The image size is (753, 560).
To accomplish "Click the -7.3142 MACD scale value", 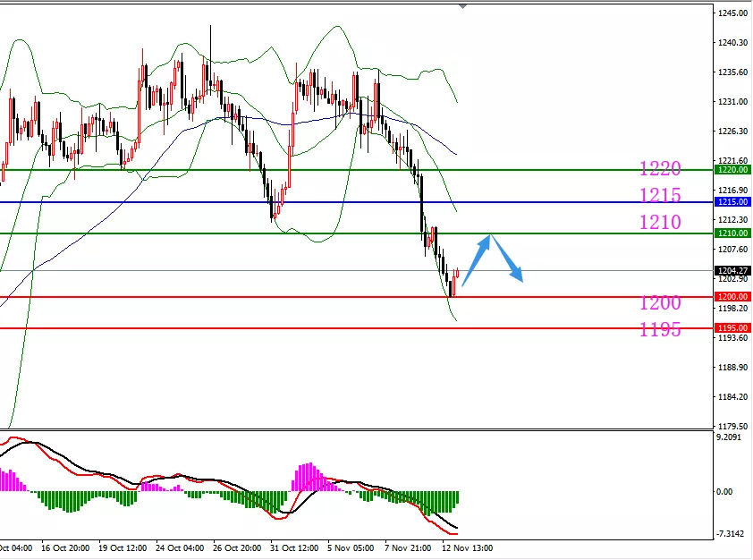I will pos(732,533).
